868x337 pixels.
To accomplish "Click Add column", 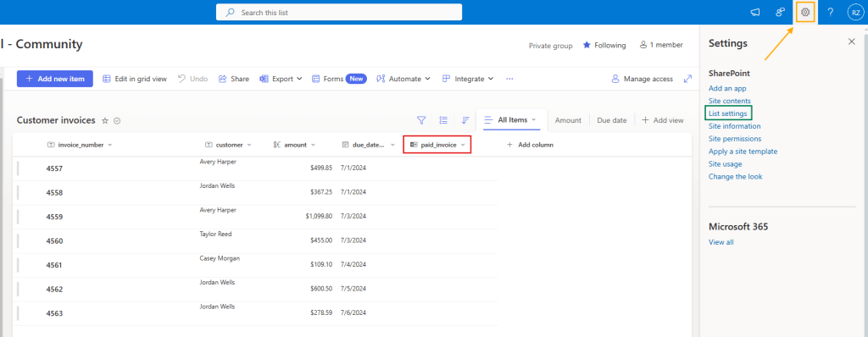I will (x=530, y=145).
